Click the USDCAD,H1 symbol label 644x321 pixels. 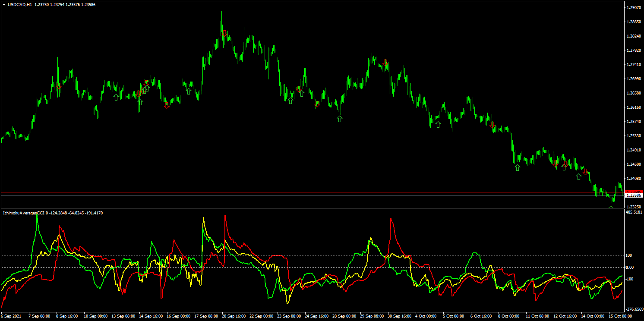20,4
